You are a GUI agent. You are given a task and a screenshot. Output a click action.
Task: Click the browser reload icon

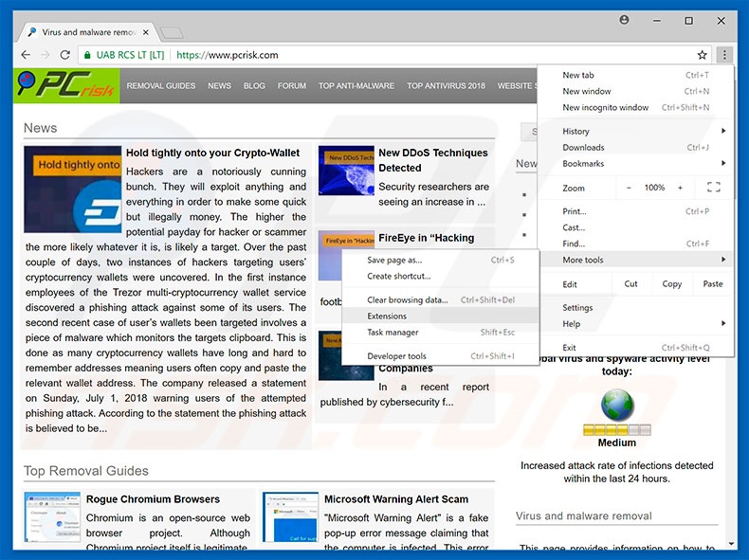pos(65,55)
